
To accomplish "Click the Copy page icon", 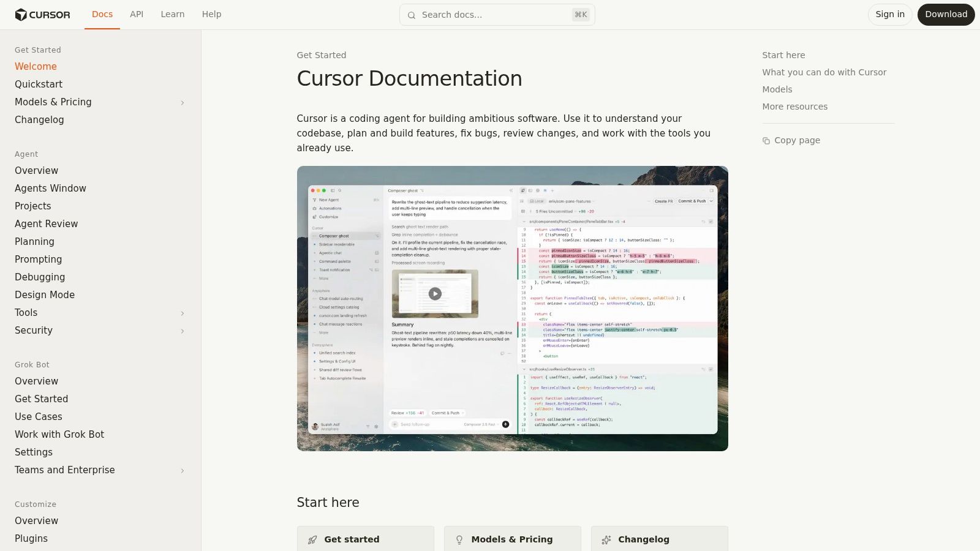I will coord(766,141).
